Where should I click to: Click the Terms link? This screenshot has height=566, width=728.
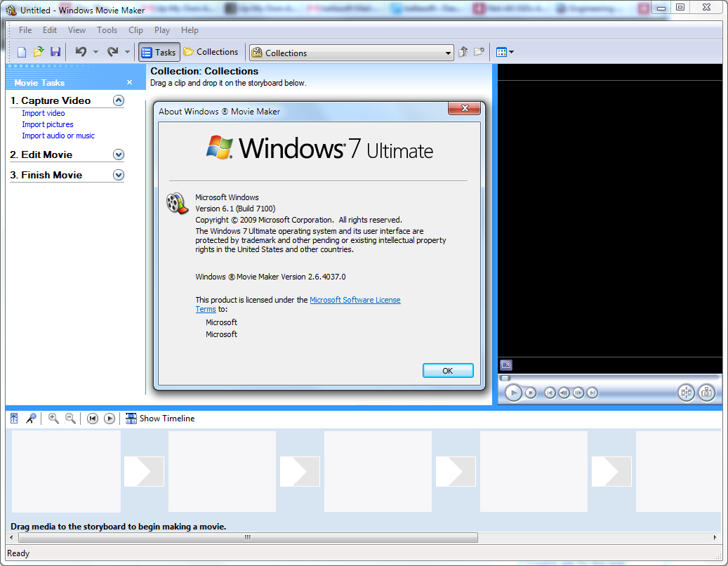pyautogui.click(x=206, y=309)
